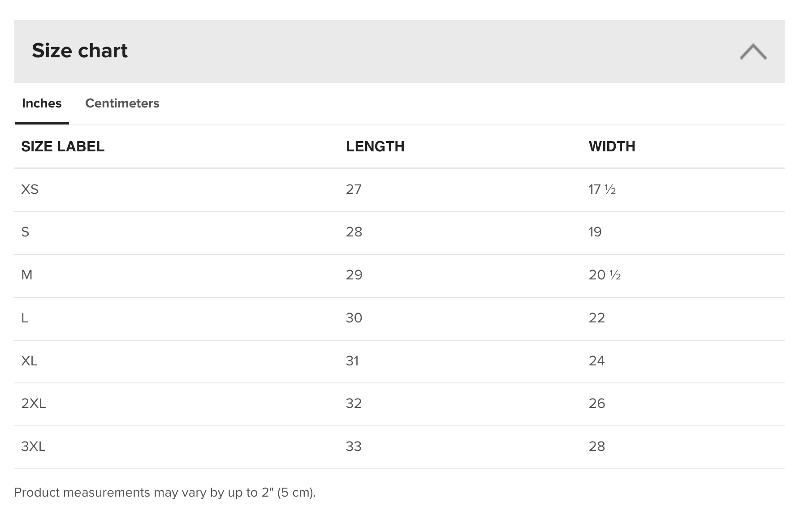The width and height of the screenshot is (795, 532).
Task: Collapse the Size chart section chevron
Action: click(x=753, y=51)
